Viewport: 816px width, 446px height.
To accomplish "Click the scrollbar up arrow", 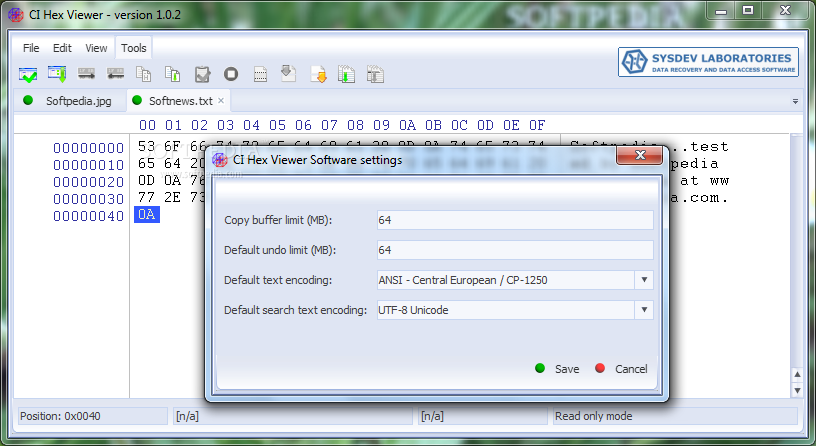I will [797, 374].
